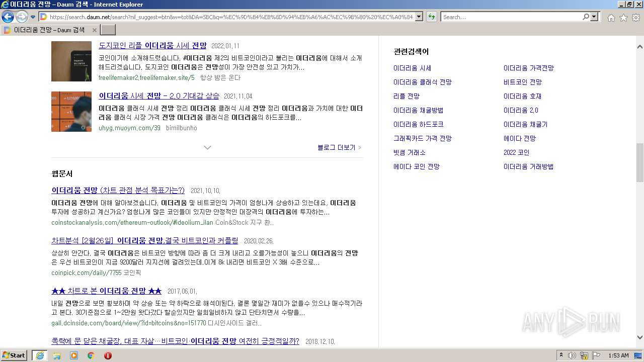This screenshot has height=362, width=644.
Task: Select related search 이더리움 거래방법
Action: click(528, 166)
